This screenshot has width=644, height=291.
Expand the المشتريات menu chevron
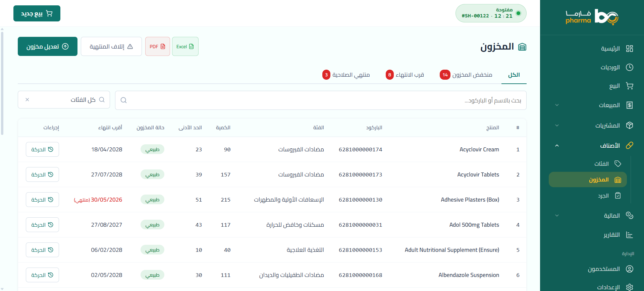pos(557,126)
